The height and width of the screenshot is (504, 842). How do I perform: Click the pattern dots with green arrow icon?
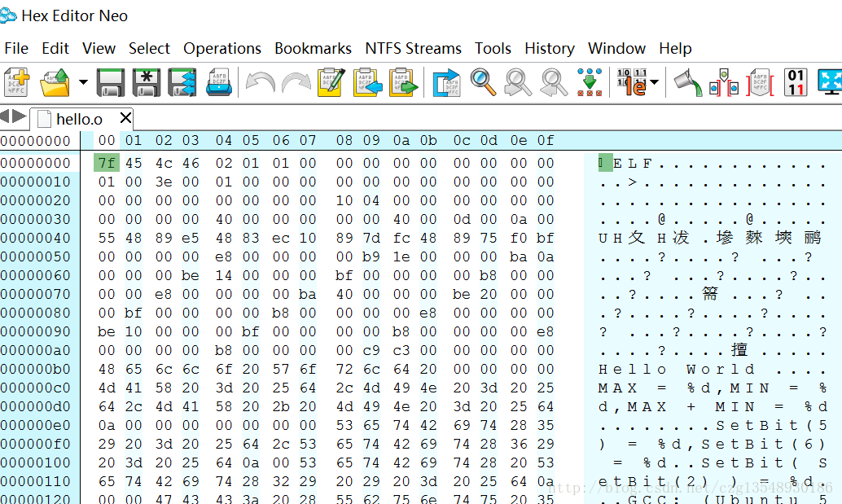(x=590, y=82)
